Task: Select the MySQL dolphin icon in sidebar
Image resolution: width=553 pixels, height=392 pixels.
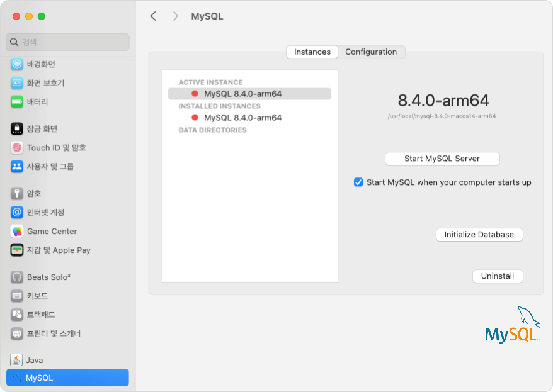Action: pyautogui.click(x=16, y=378)
